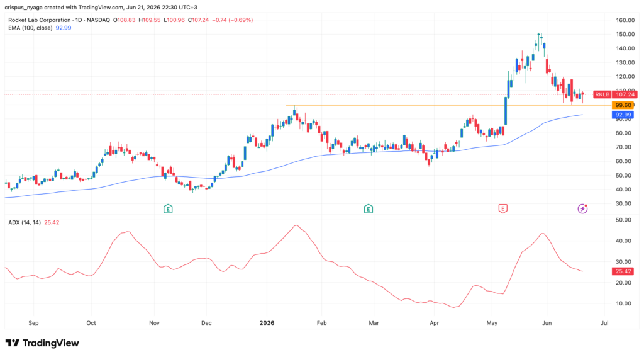This screenshot has height=357, width=644.
Task: Click the 160.00 price axis label
Action: [625, 20]
